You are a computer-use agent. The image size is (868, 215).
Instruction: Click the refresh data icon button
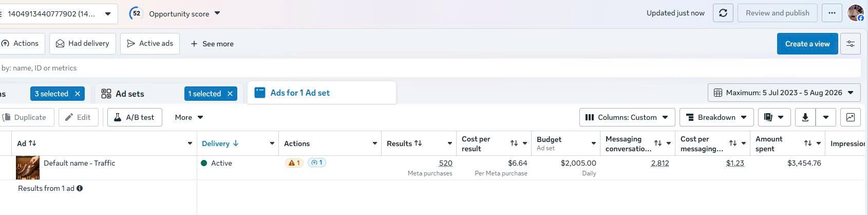(723, 13)
